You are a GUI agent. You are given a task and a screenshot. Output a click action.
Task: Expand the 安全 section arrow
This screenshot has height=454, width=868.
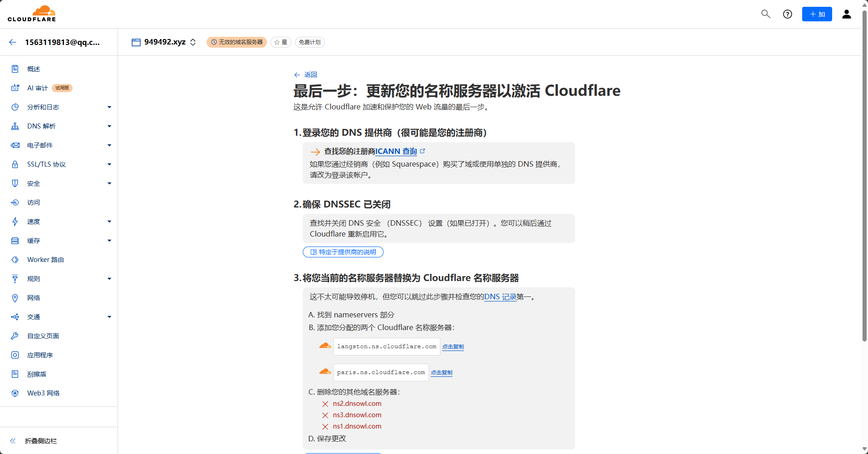109,183
